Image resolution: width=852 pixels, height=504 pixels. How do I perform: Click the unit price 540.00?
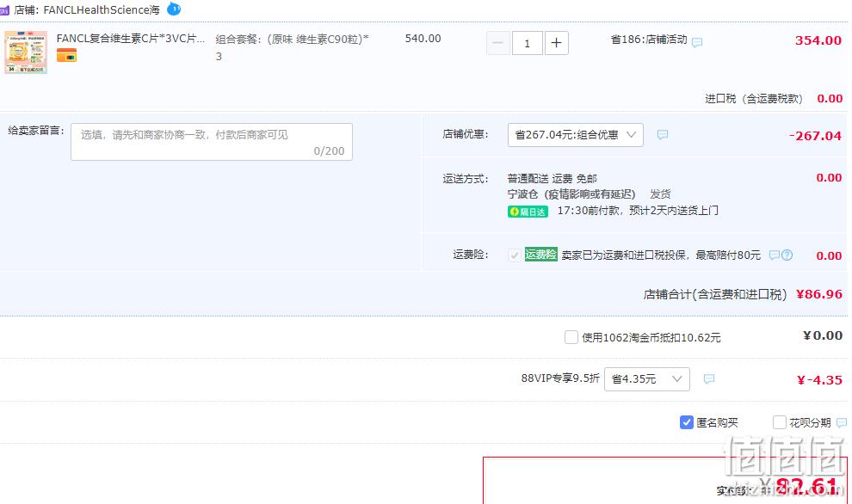pos(423,39)
